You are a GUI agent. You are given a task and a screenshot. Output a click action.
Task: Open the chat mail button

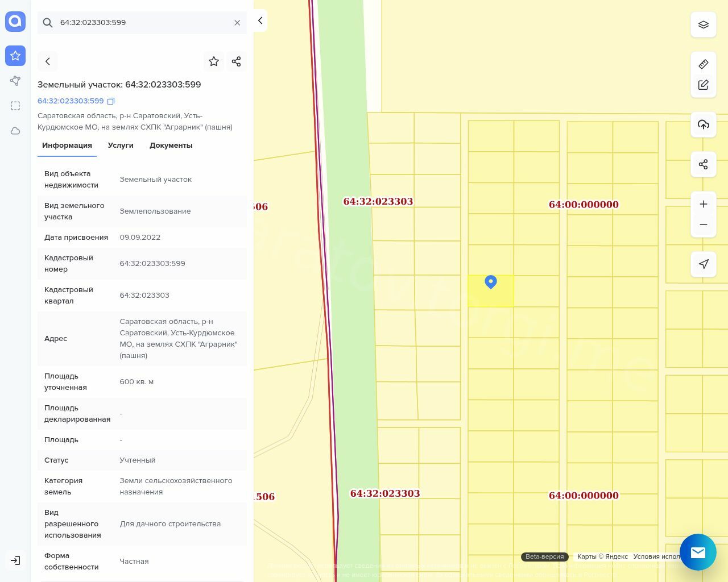(x=697, y=552)
